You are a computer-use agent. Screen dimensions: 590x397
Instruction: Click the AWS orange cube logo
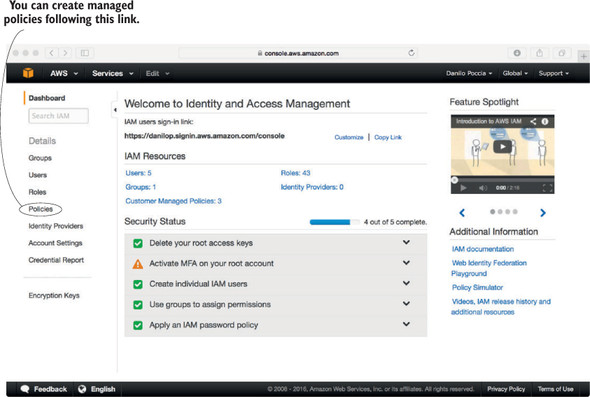coord(28,73)
